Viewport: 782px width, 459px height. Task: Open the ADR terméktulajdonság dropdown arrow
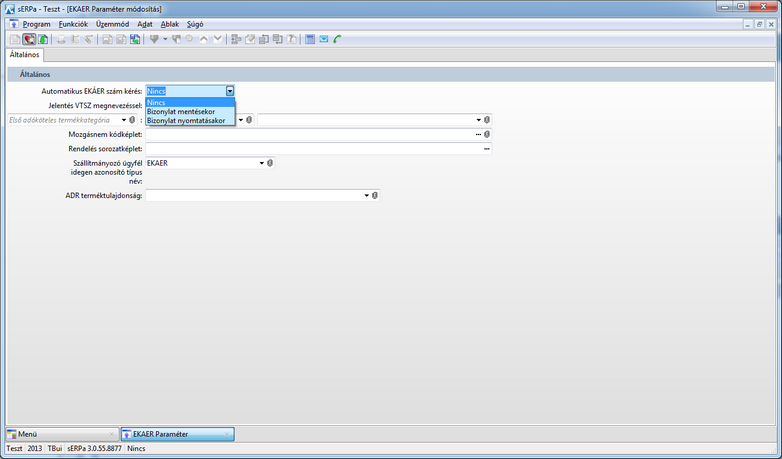(x=367, y=196)
